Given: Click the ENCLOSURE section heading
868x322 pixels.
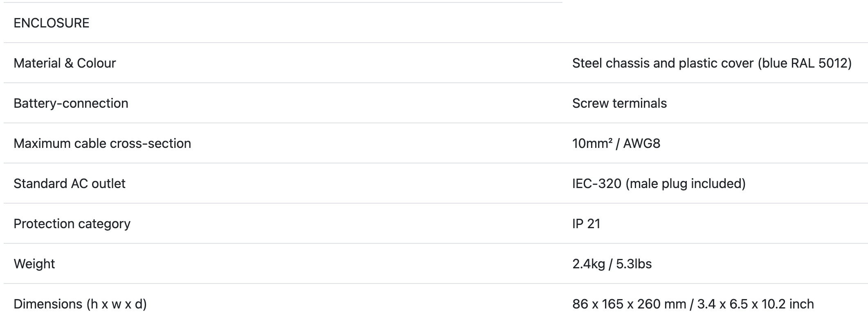Looking at the screenshot, I should [x=52, y=23].
